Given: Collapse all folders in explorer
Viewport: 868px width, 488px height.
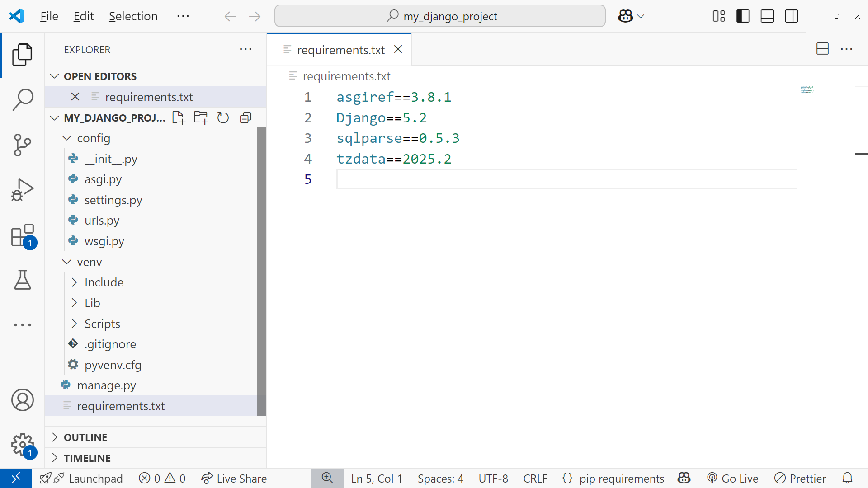Looking at the screenshot, I should (245, 118).
